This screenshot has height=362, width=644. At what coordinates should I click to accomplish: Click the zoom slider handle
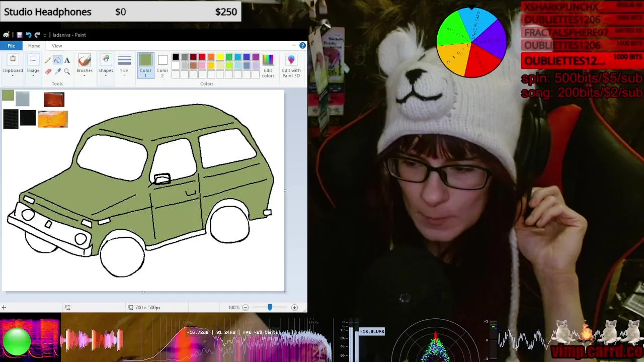pyautogui.click(x=270, y=307)
